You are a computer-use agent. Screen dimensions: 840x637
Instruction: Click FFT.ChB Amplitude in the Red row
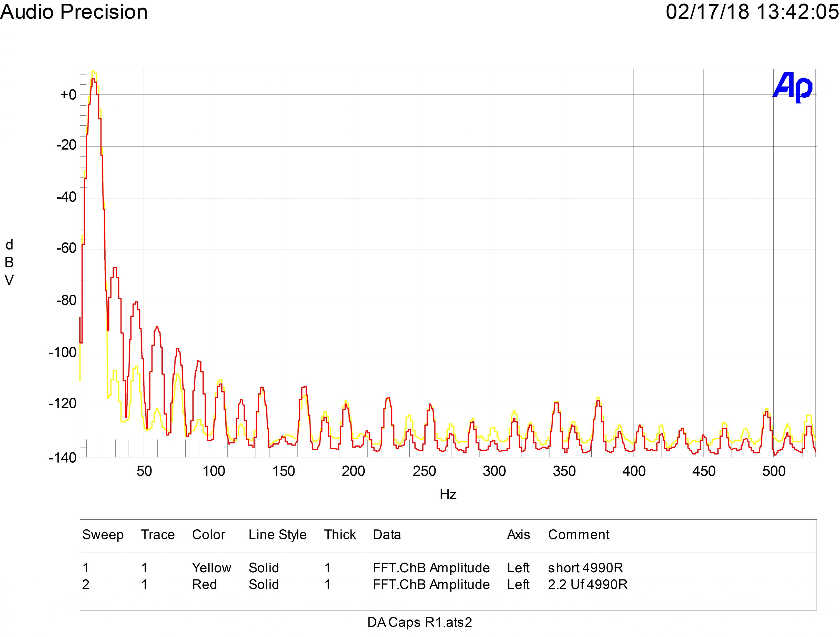pyautogui.click(x=431, y=585)
